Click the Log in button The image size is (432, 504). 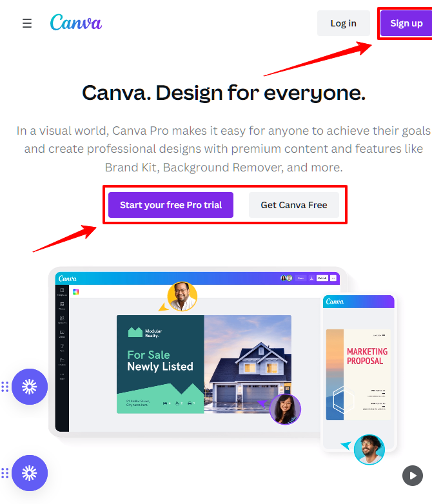click(343, 23)
